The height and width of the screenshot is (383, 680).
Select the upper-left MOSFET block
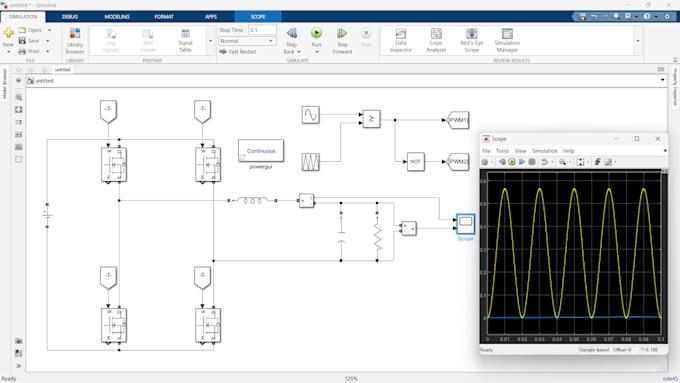coord(114,165)
